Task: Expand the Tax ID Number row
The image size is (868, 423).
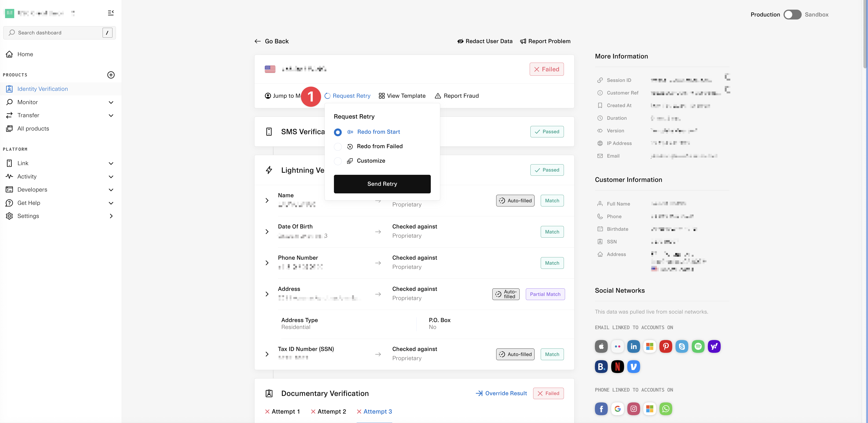Action: click(267, 354)
